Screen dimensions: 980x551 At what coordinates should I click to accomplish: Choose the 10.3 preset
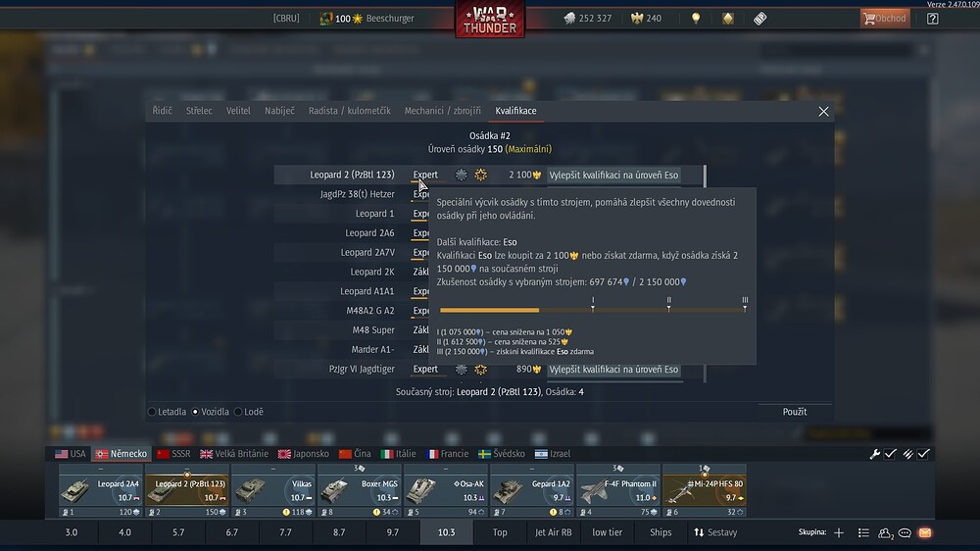(x=446, y=533)
